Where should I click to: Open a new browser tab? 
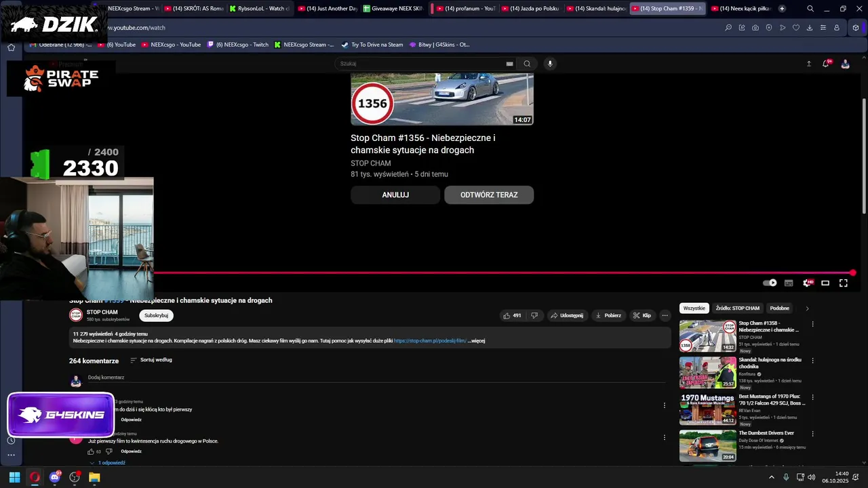click(782, 9)
